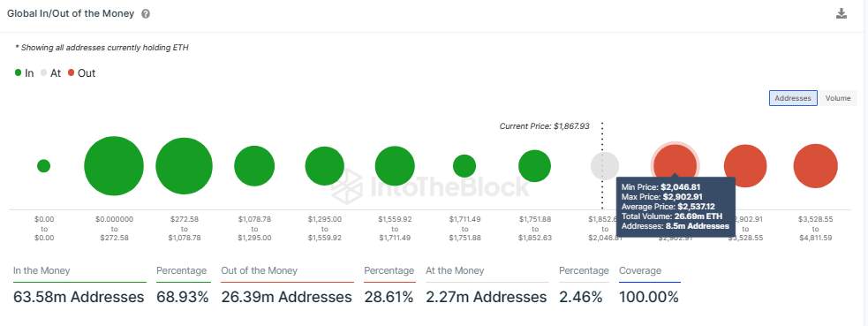This screenshot has height=326, width=868.
Task: Click the In the Money heading
Action: click(42, 270)
